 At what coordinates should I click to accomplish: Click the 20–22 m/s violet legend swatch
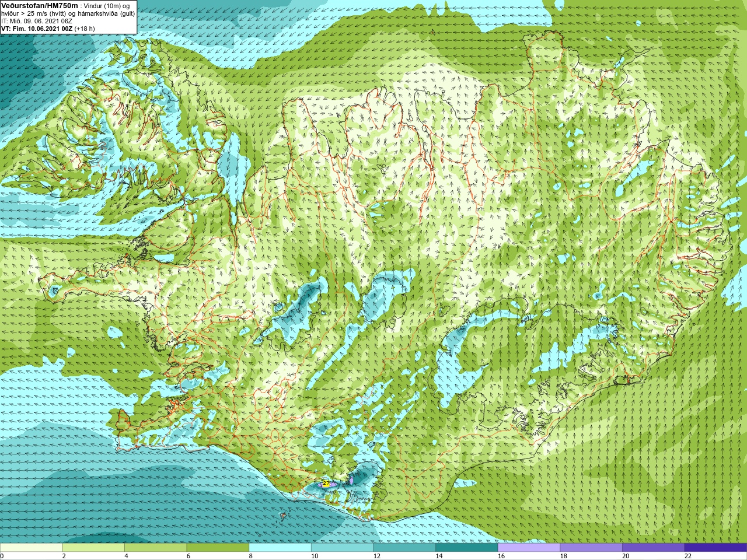coord(654,547)
